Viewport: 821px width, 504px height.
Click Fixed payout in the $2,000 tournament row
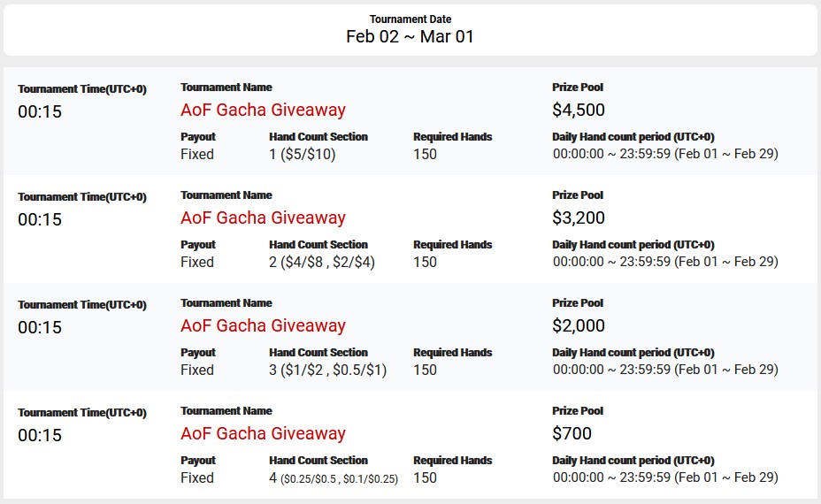(197, 370)
